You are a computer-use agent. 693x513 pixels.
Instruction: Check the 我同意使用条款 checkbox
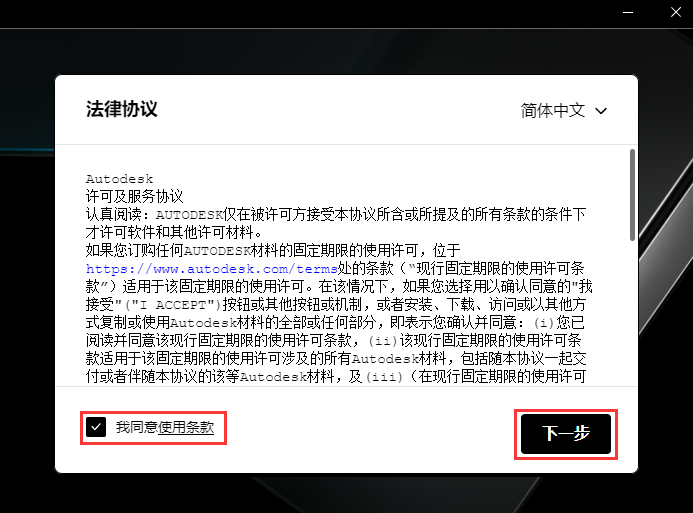point(96,427)
